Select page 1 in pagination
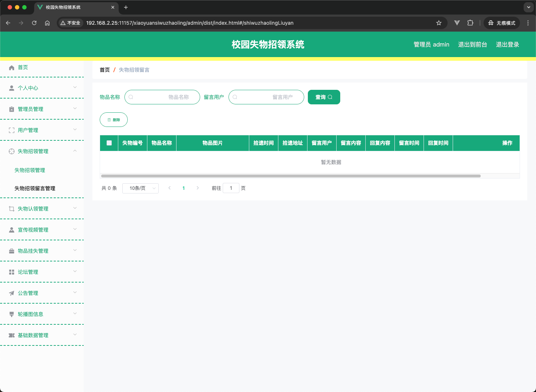This screenshot has width=536, height=392. (x=183, y=188)
